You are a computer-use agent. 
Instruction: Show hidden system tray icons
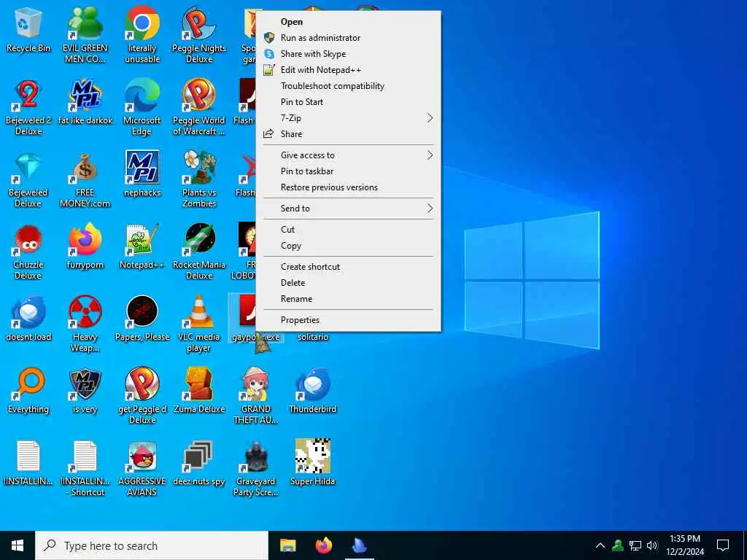pyautogui.click(x=600, y=545)
